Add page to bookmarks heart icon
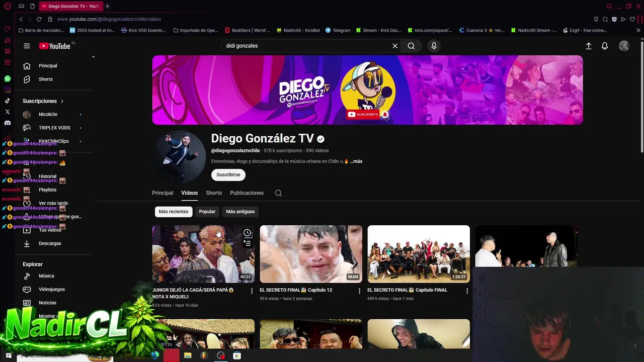644x362 pixels. click(x=632, y=19)
